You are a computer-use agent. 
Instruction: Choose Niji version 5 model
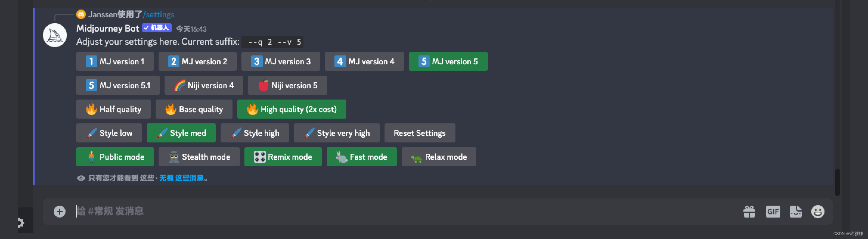click(x=287, y=85)
